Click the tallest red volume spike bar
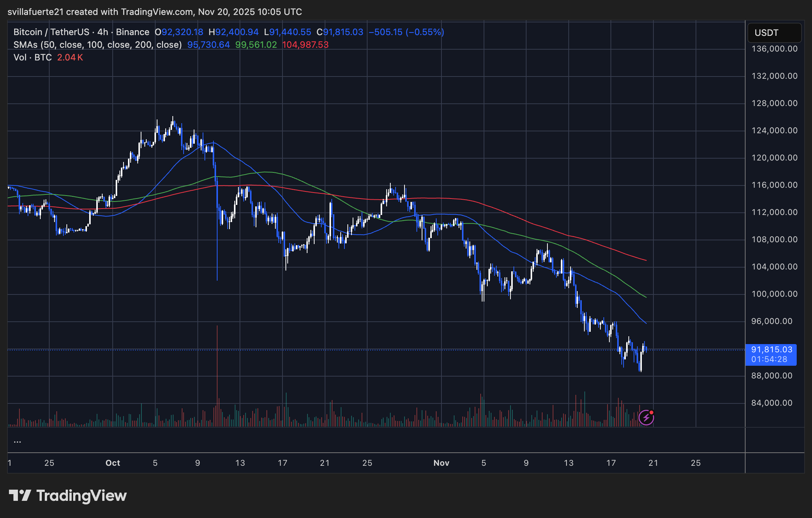 point(217,373)
